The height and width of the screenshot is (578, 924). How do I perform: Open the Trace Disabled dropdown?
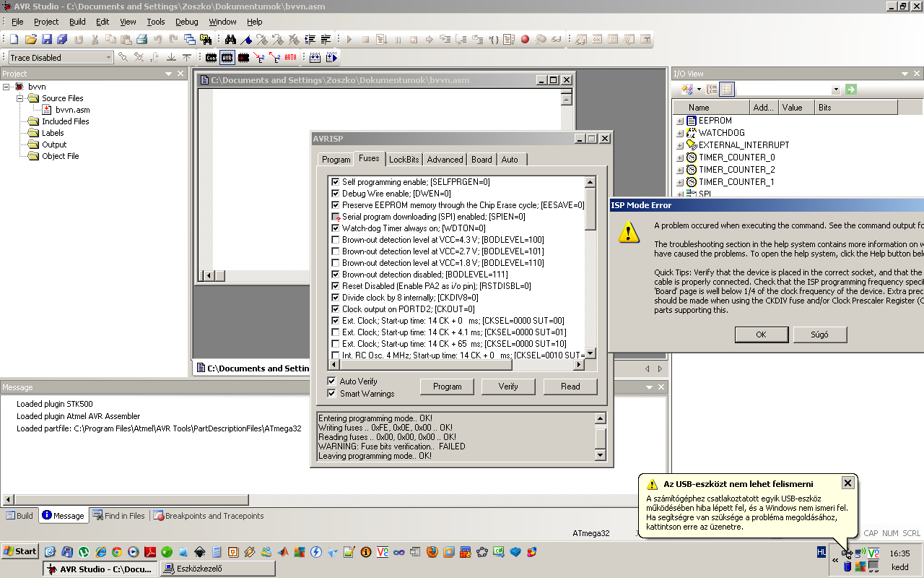pyautogui.click(x=108, y=58)
